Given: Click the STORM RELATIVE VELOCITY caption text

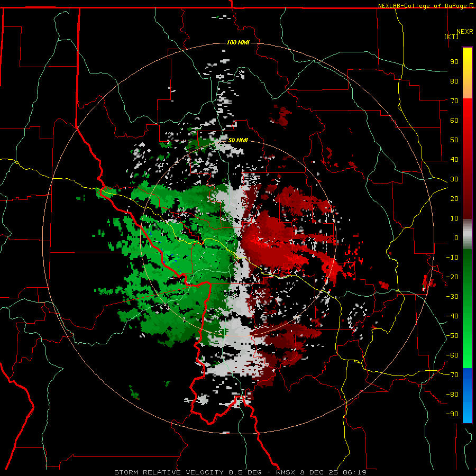Looking at the screenshot, I should pyautogui.click(x=169, y=472).
